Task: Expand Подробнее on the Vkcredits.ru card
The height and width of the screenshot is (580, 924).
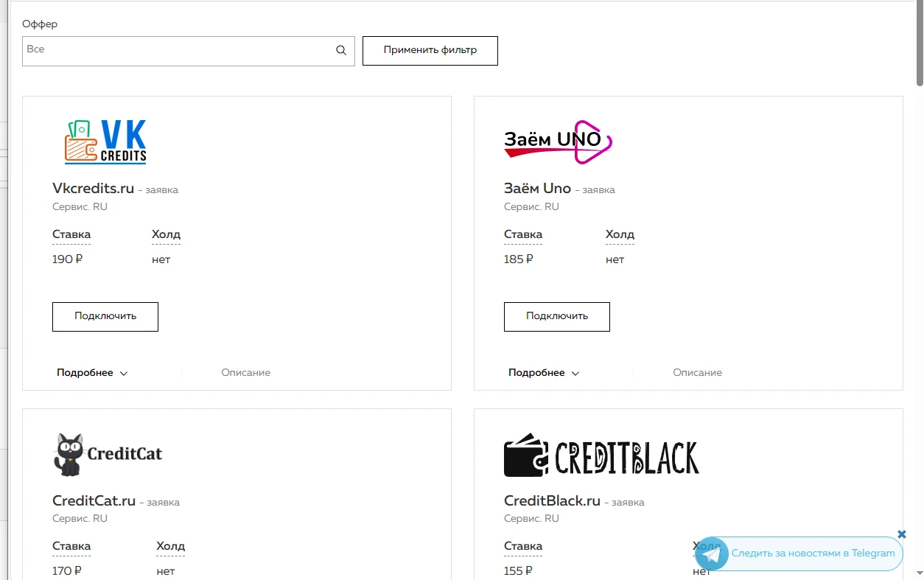Action: click(92, 373)
